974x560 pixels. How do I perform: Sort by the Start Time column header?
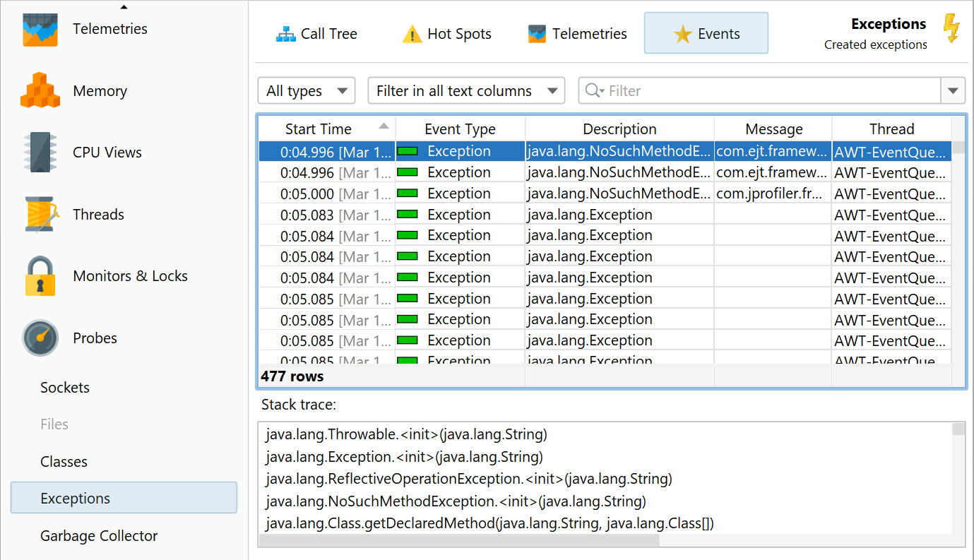[x=319, y=129]
